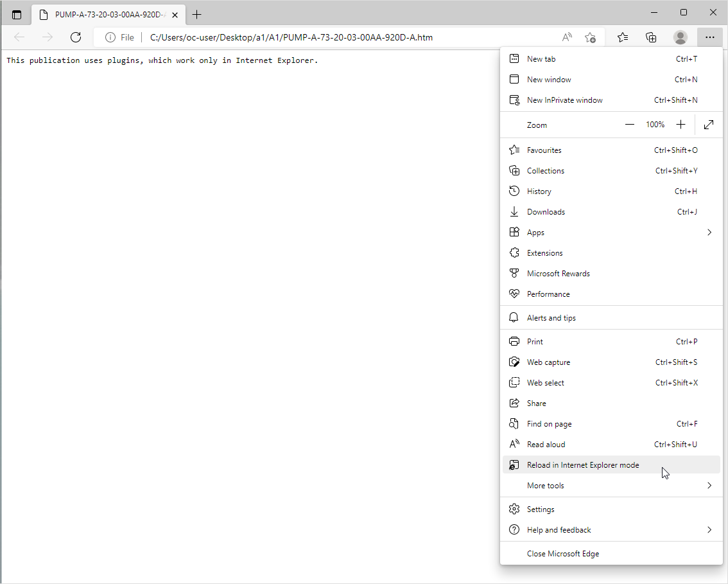The height and width of the screenshot is (584, 728).
Task: Open a new tab with plus button
Action: [197, 15]
